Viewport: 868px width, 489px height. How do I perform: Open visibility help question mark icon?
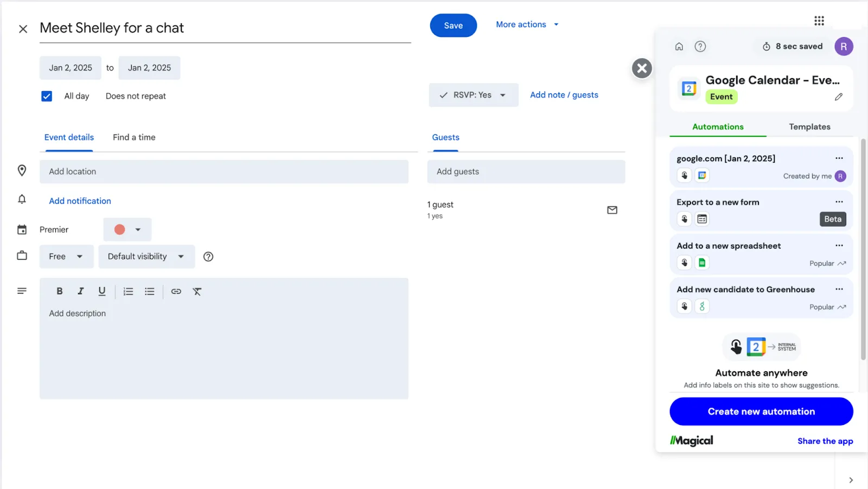tap(208, 257)
